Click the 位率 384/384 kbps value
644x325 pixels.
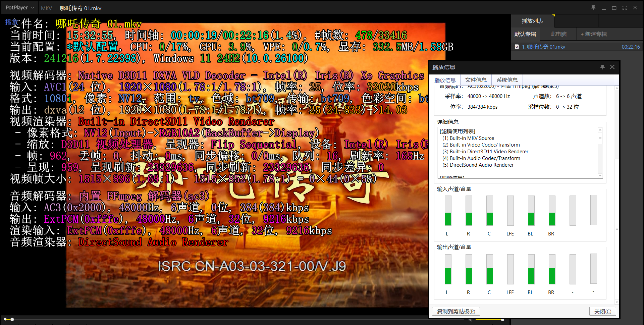pos(482,107)
